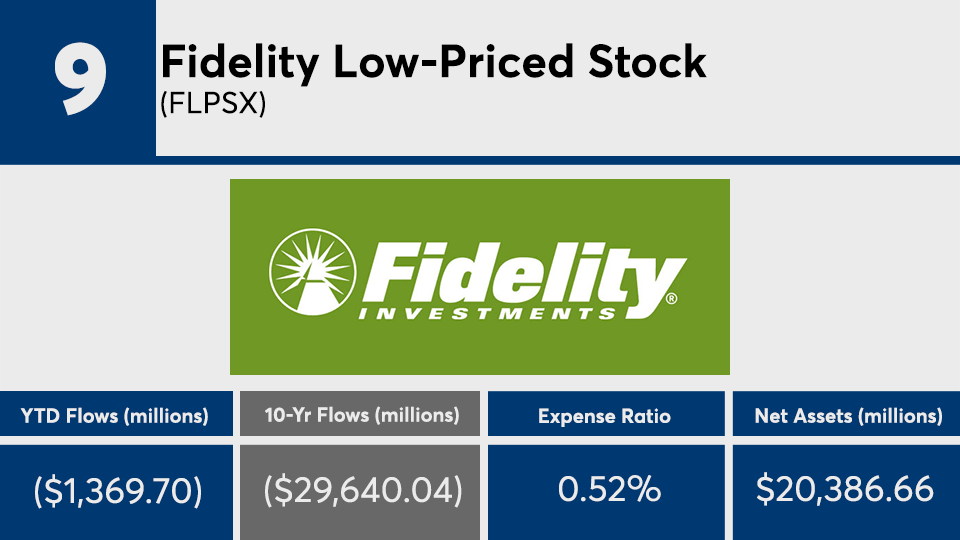This screenshot has height=540, width=960.
Task: Open the Fidelity Low-Priced Stock title
Action: click(x=433, y=64)
